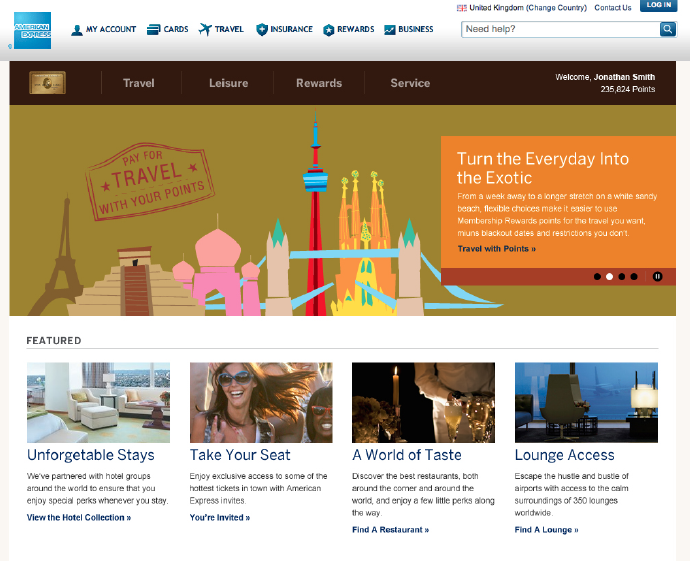The height and width of the screenshot is (561, 690).
Task: Open the Business menu text
Action: (x=416, y=29)
